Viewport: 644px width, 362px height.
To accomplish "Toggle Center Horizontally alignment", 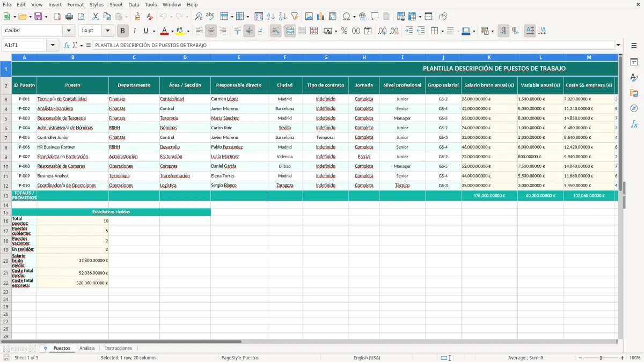I will (211, 31).
